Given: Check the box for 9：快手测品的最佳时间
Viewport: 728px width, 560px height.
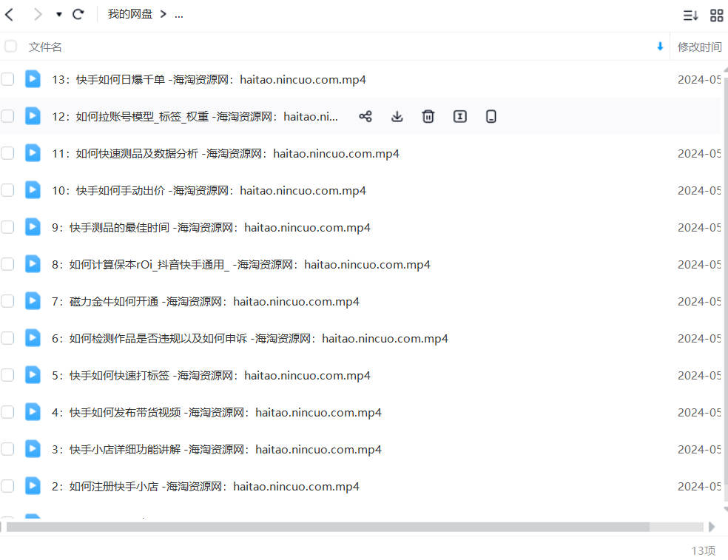Looking at the screenshot, I should coord(7,227).
